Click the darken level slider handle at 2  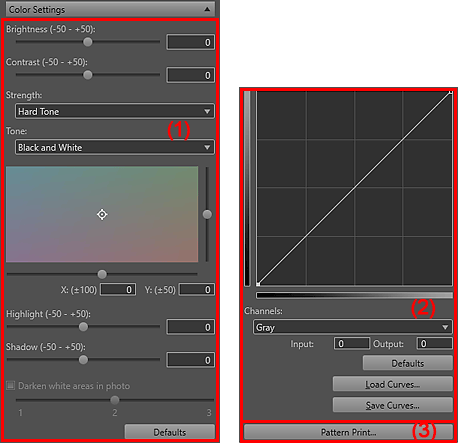pos(115,400)
